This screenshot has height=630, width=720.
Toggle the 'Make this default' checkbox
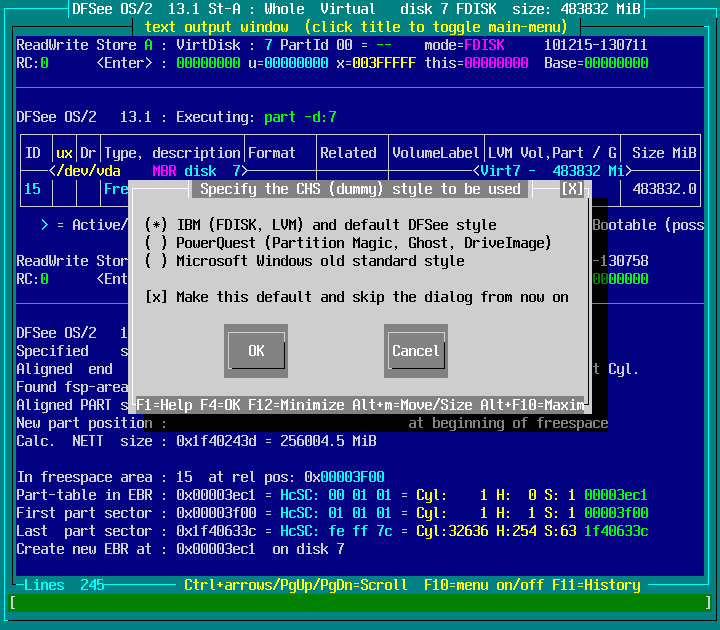156,297
